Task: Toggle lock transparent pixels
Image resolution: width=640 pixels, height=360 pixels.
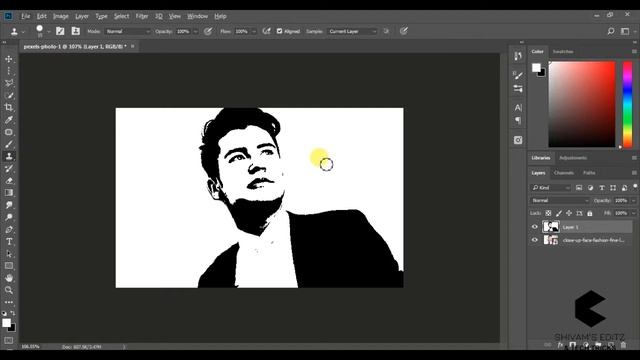Action: tap(548, 213)
